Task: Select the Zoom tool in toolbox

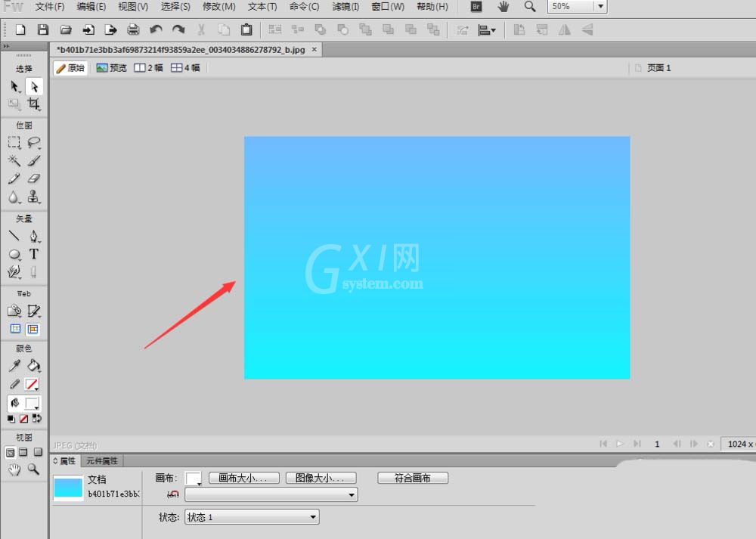Action: tap(33, 469)
